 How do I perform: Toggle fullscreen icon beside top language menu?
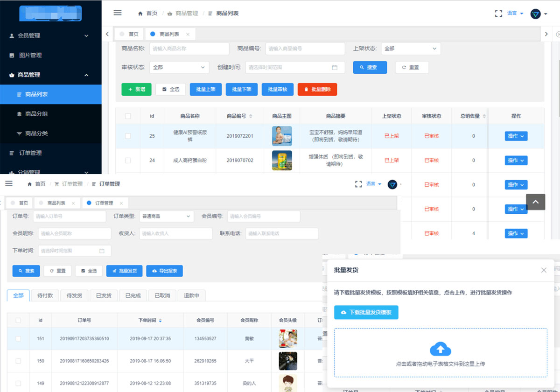(498, 14)
